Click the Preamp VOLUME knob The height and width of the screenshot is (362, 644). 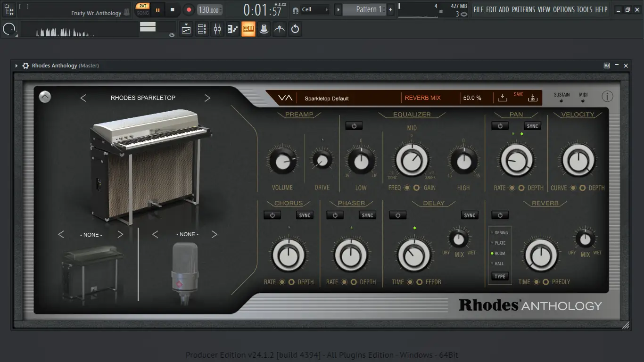pos(282,162)
